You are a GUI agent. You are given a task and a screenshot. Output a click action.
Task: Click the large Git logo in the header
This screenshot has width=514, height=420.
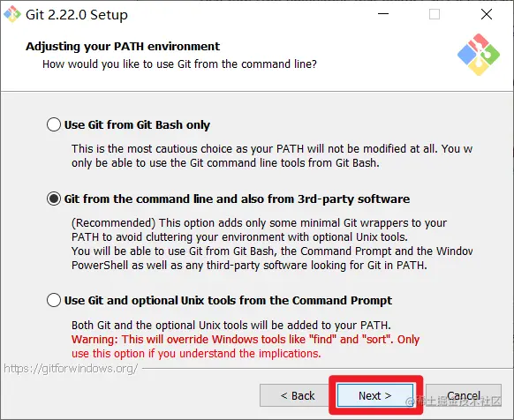[479, 55]
